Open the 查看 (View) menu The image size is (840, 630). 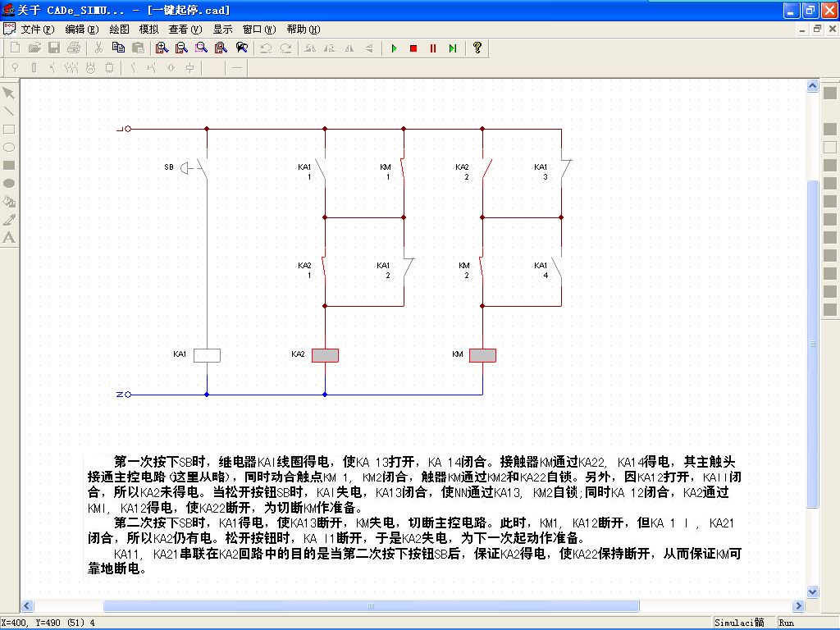point(185,30)
